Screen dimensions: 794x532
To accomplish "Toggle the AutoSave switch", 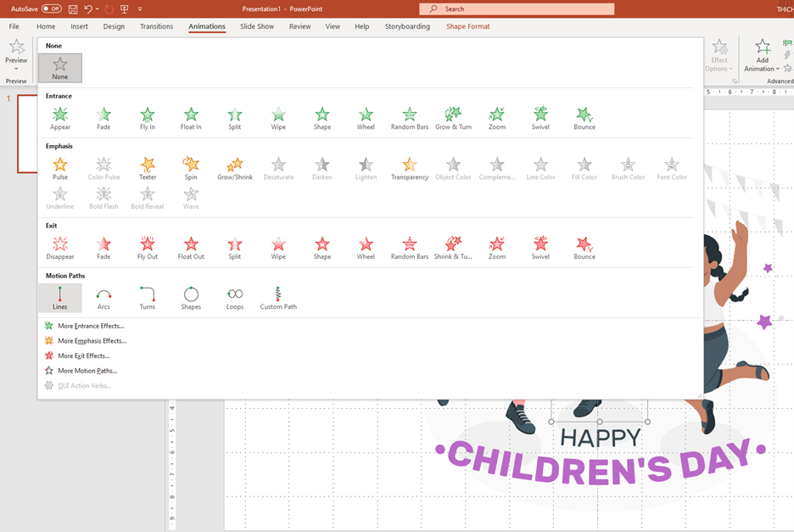I will point(51,8).
